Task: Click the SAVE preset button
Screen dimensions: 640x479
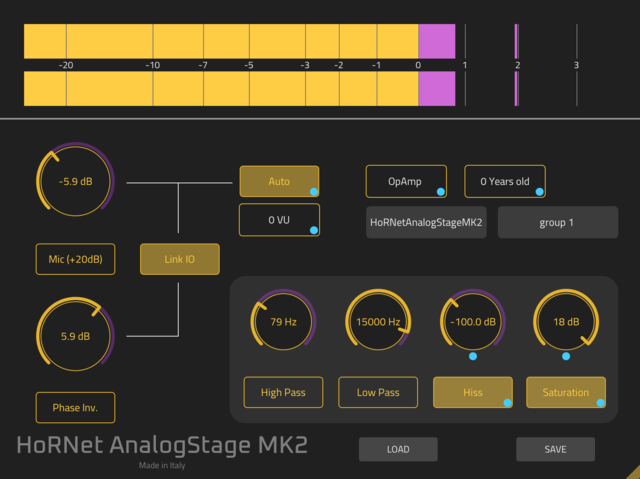Action: 555,449
